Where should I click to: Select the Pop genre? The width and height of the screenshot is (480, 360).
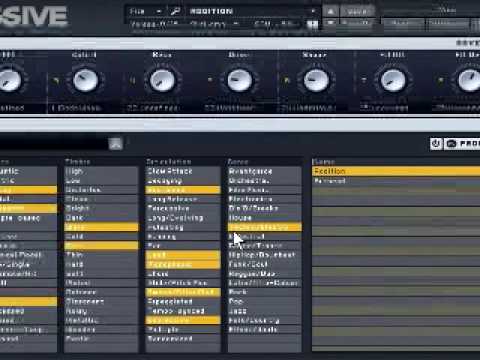pyautogui.click(x=265, y=301)
